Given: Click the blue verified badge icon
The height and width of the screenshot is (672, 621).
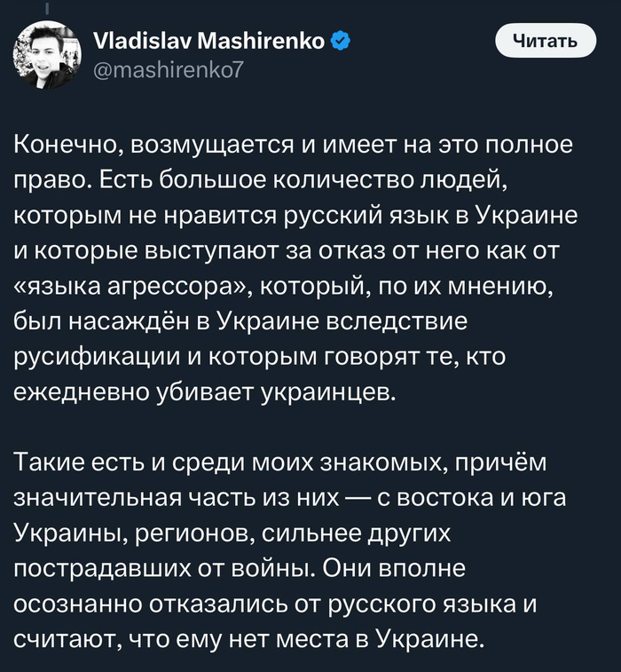Looking at the screenshot, I should click(x=340, y=40).
